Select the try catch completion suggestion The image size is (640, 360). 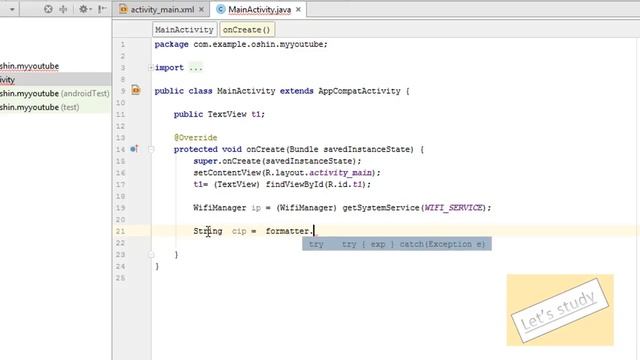coord(397,244)
